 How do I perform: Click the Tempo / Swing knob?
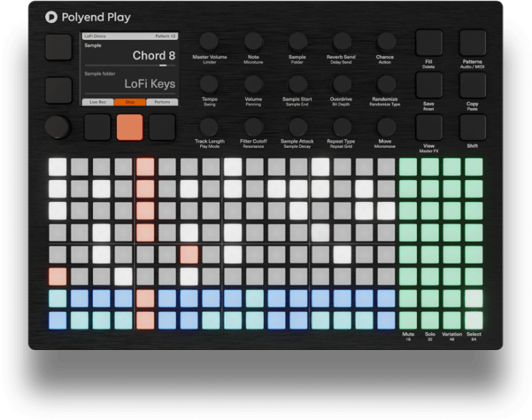coord(209,85)
